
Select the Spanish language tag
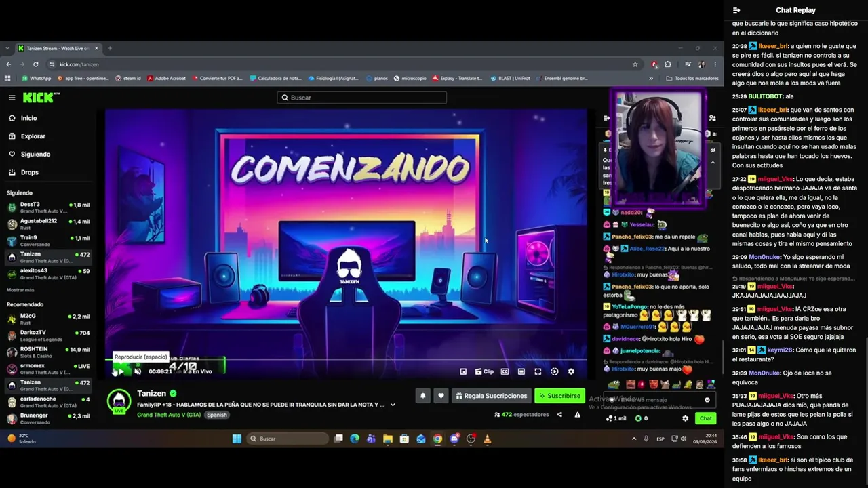217,415
